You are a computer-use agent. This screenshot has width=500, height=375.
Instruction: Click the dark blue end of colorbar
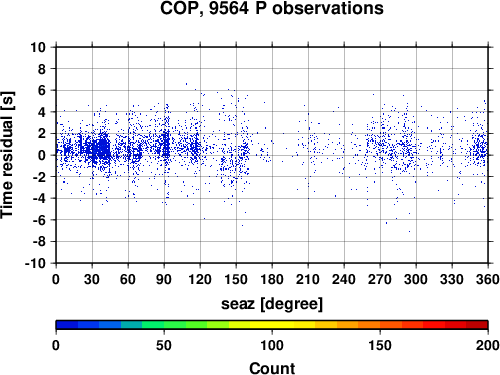(67, 325)
